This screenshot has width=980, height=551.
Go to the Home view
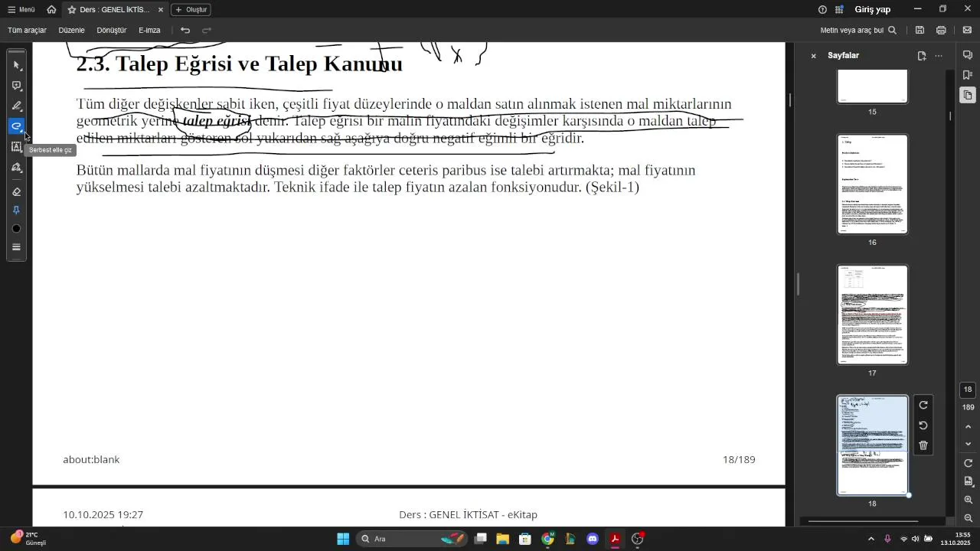tap(51, 10)
